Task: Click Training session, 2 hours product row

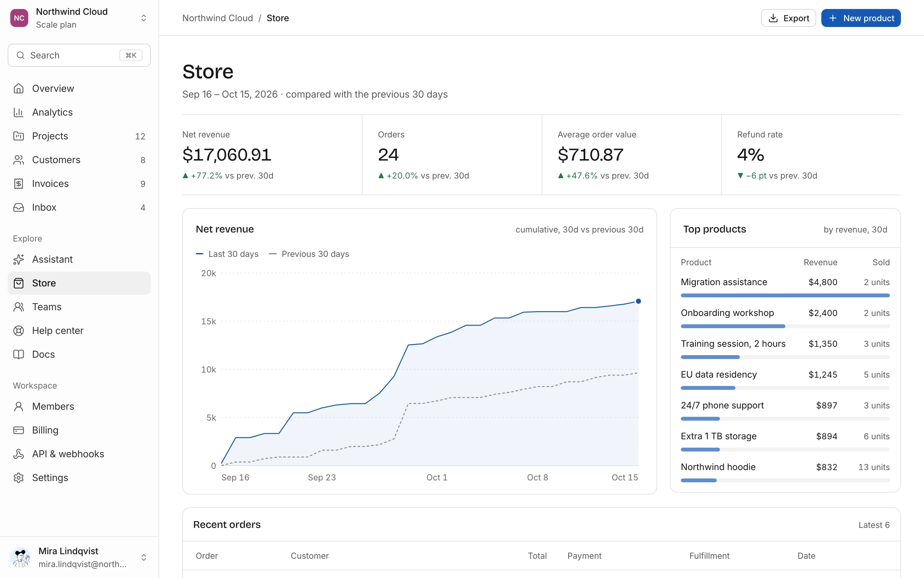Action: pos(785,348)
